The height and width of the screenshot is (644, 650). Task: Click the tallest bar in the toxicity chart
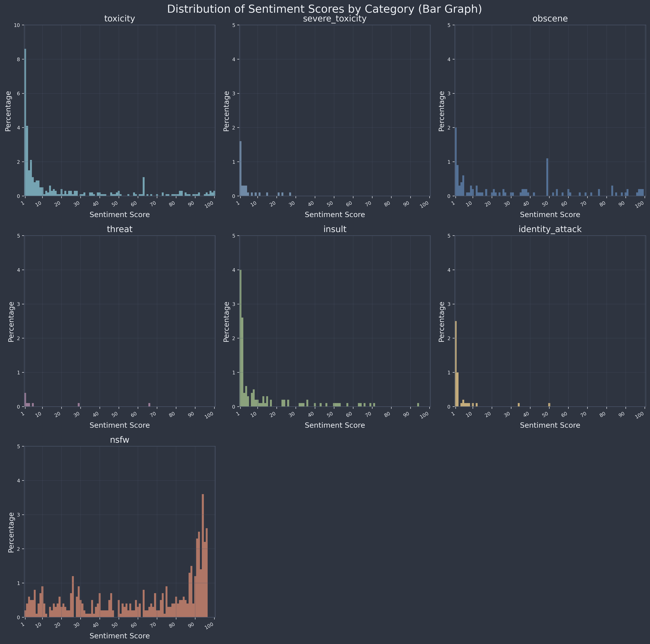point(25,123)
